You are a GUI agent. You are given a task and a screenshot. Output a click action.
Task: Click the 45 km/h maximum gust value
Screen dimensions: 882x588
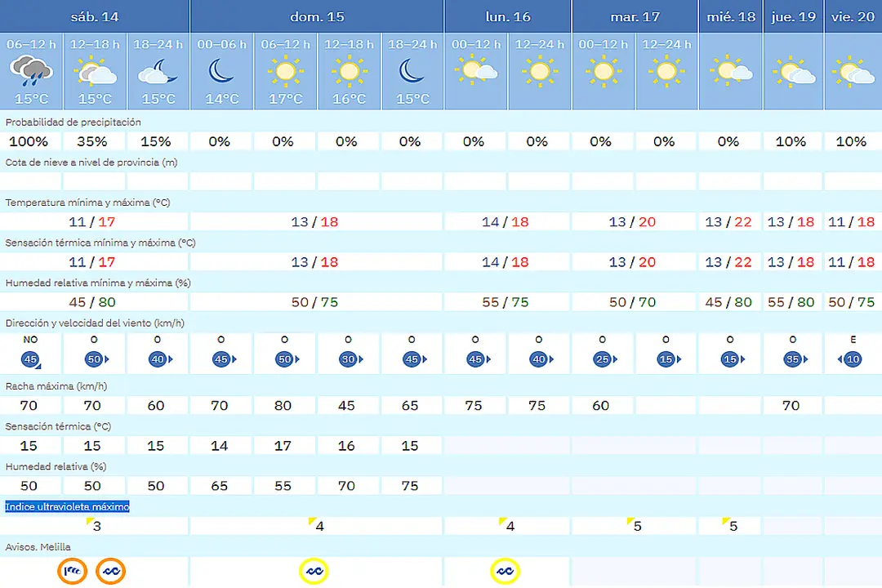point(346,406)
